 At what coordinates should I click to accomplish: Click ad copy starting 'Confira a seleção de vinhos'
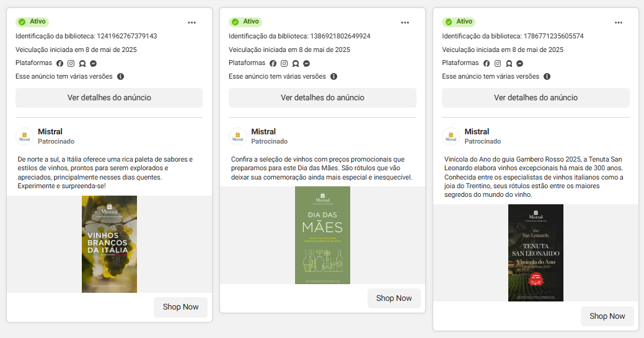coord(322,168)
